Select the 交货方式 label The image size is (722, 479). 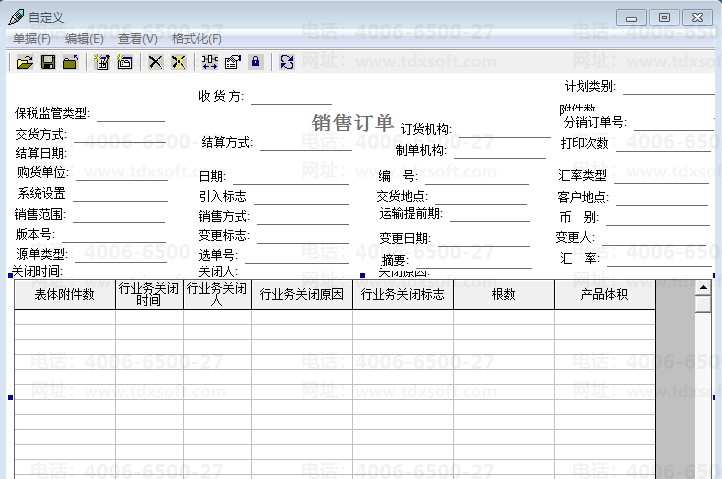point(41,134)
